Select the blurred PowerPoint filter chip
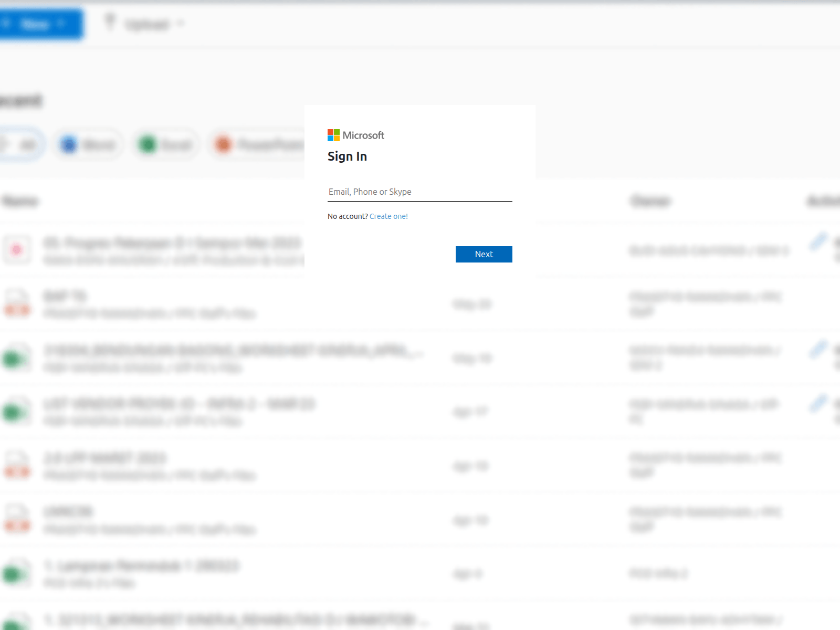Image resolution: width=840 pixels, height=630 pixels. click(x=257, y=144)
